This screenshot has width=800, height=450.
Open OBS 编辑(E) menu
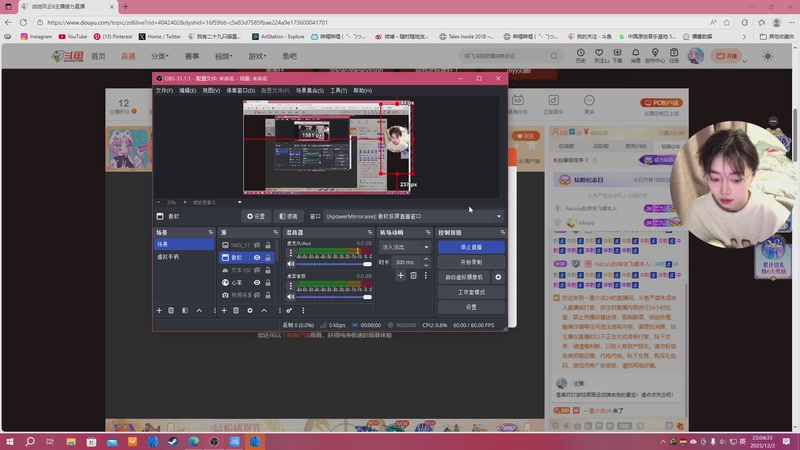(187, 90)
